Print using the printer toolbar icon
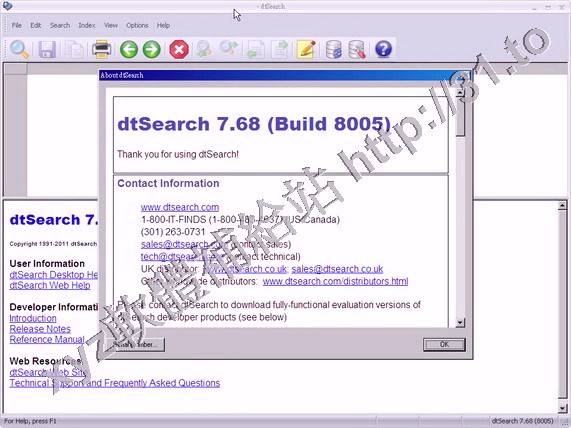This screenshot has width=571, height=428. pos(102,49)
